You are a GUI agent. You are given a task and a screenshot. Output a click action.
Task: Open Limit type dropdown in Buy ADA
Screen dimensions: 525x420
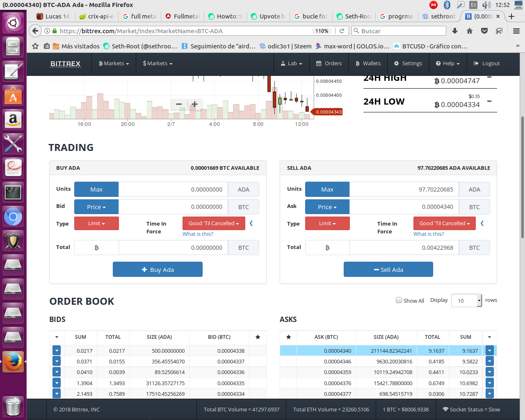coord(96,224)
